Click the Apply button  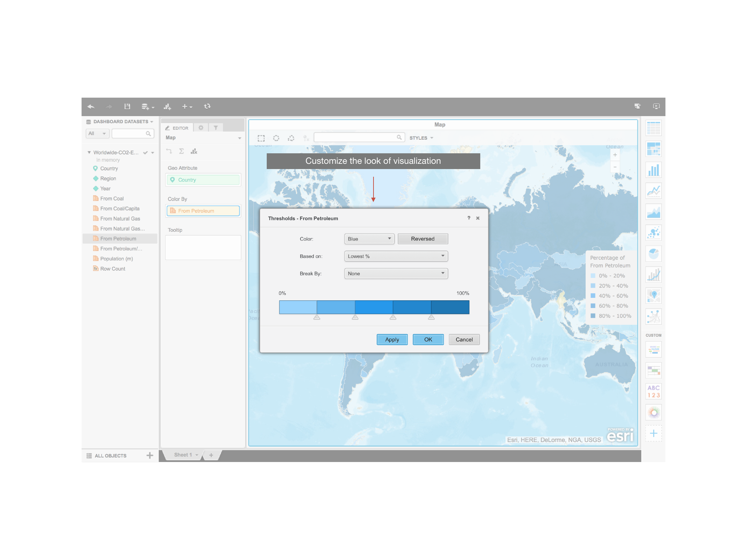392,339
